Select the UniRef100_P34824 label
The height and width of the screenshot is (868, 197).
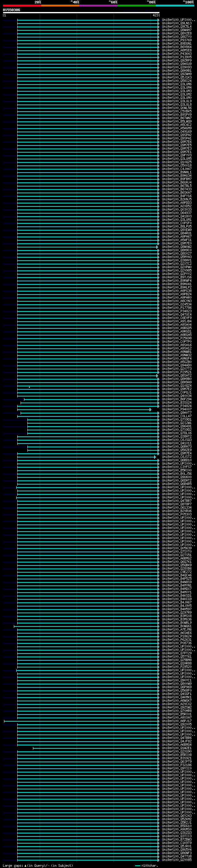click(x=176, y=406)
